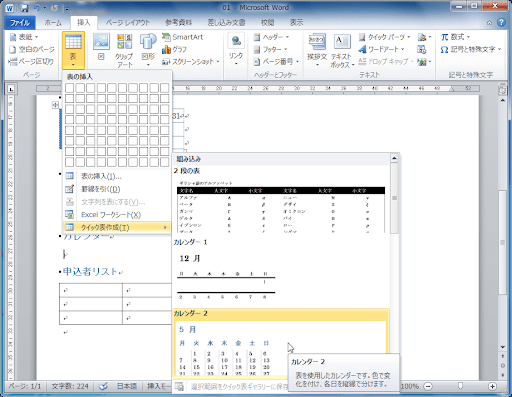Open 記号と特殊文字 (Symbols) dropdown
This screenshot has height=397, width=512.
pyautogui.click(x=471, y=49)
